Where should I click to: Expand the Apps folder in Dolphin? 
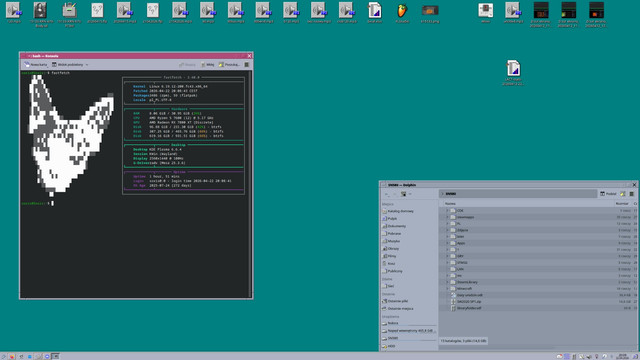click(447, 243)
